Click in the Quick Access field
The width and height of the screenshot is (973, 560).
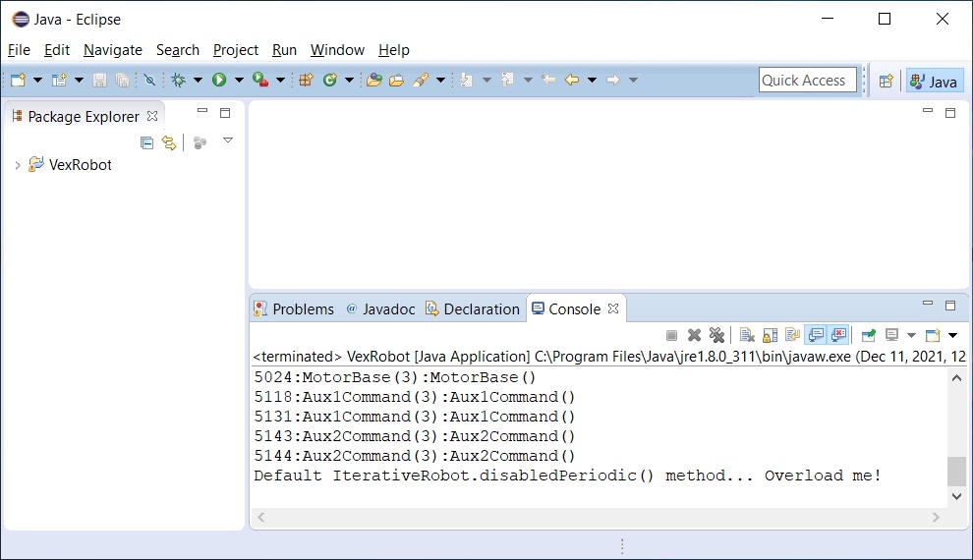[807, 80]
